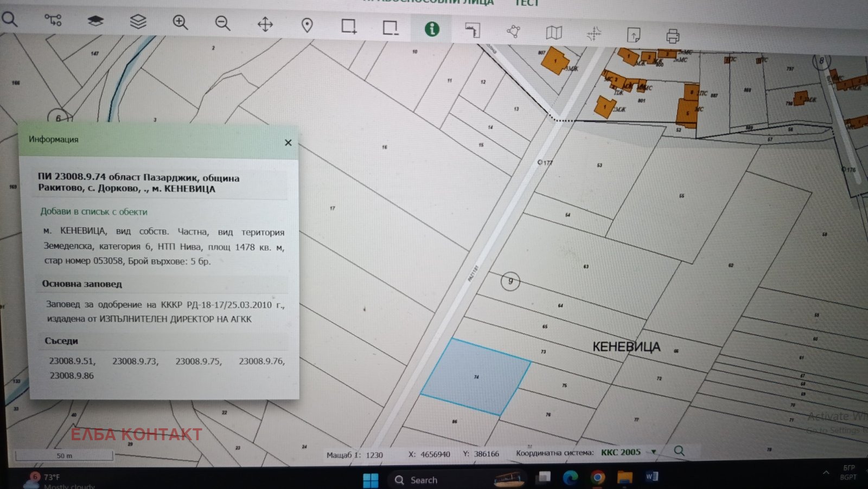Click the coordinate search magnifier icon
The image size is (868, 489).
click(679, 451)
